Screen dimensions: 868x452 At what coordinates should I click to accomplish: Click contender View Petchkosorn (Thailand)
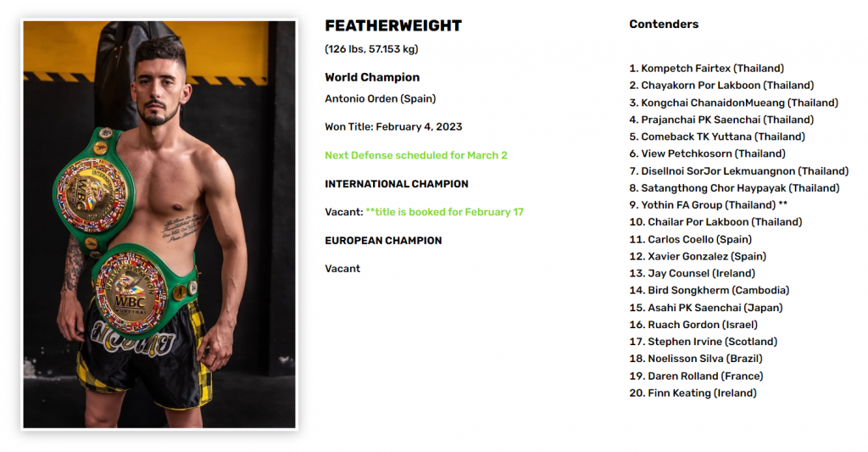708,154
